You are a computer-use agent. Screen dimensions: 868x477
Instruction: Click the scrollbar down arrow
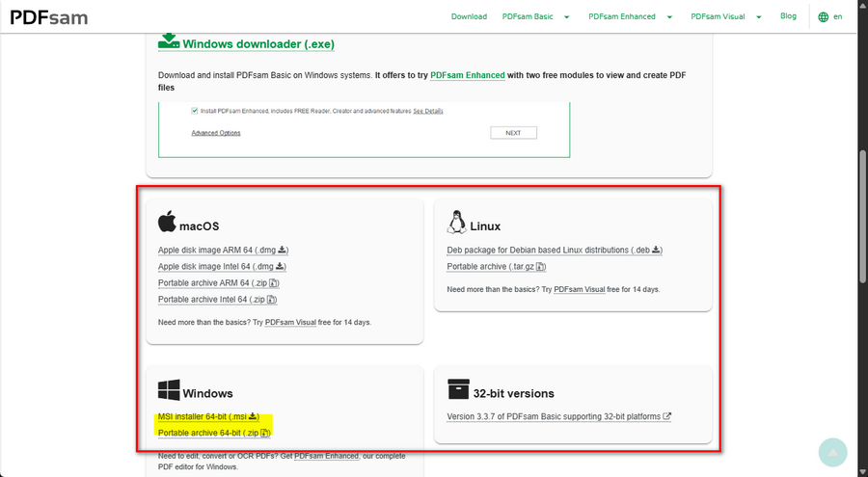[863, 472]
